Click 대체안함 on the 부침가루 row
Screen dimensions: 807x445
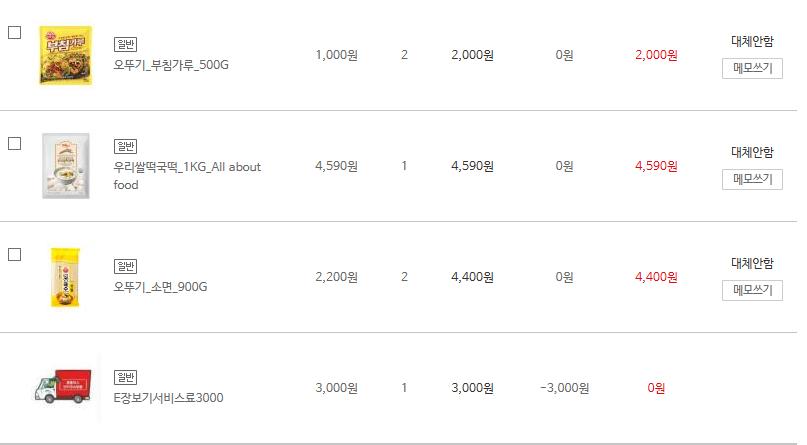(752, 42)
